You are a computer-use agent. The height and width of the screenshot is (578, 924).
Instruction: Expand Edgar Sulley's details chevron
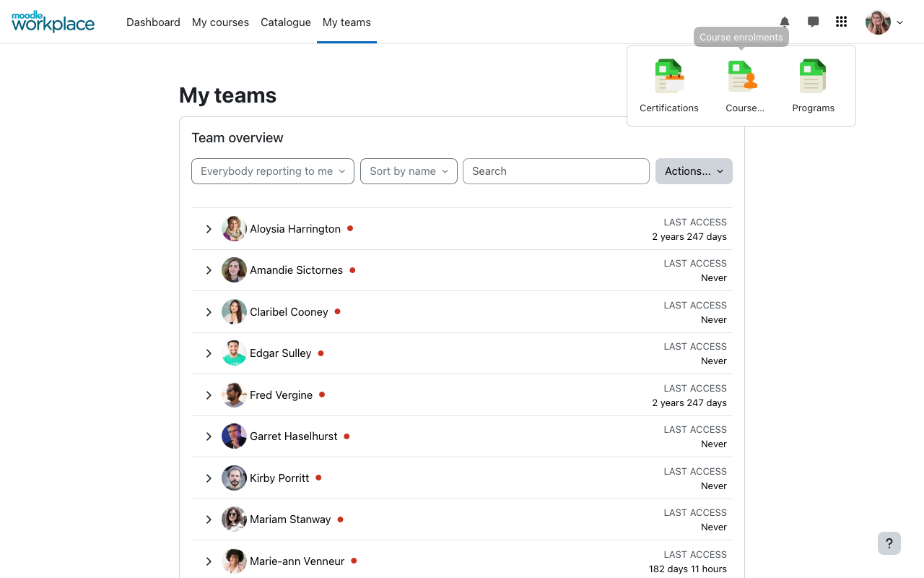pos(209,353)
